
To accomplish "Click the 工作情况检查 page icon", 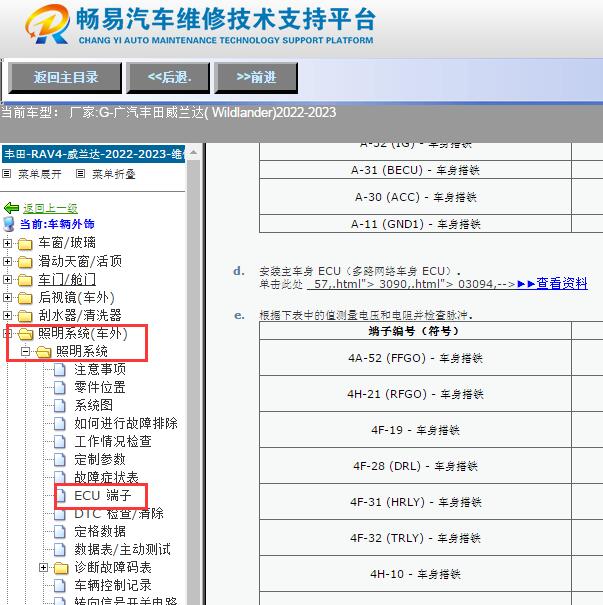I will coord(60,441).
